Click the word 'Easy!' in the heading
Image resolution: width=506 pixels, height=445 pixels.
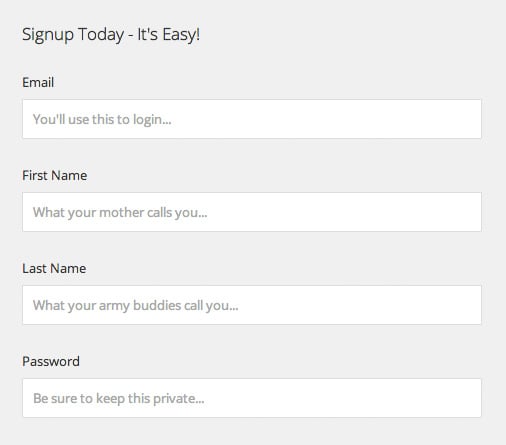click(181, 35)
